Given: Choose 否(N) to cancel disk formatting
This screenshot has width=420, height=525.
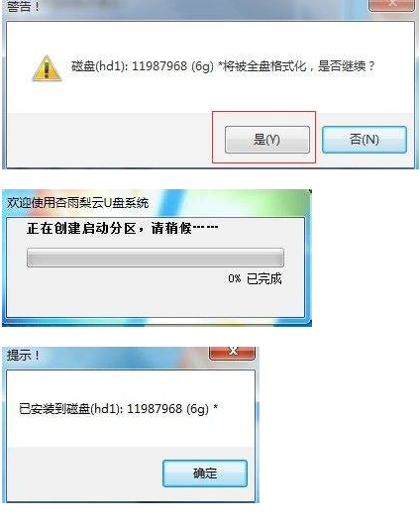Looking at the screenshot, I should coord(365,140).
